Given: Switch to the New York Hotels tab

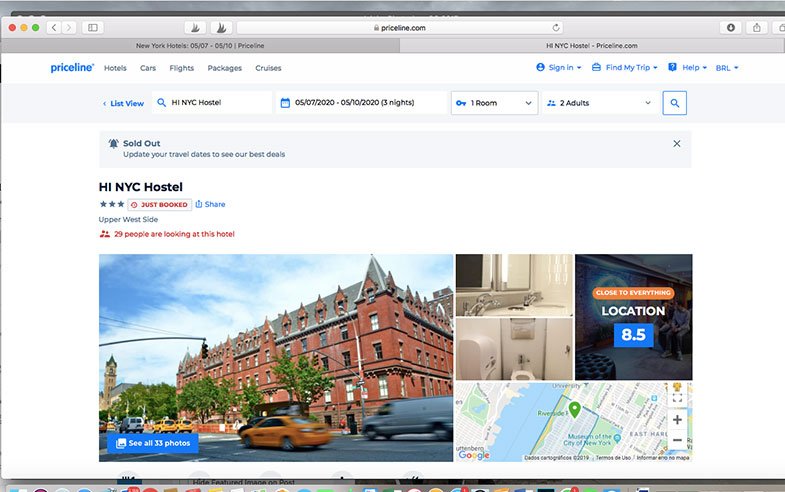Looking at the screenshot, I should coord(200,46).
